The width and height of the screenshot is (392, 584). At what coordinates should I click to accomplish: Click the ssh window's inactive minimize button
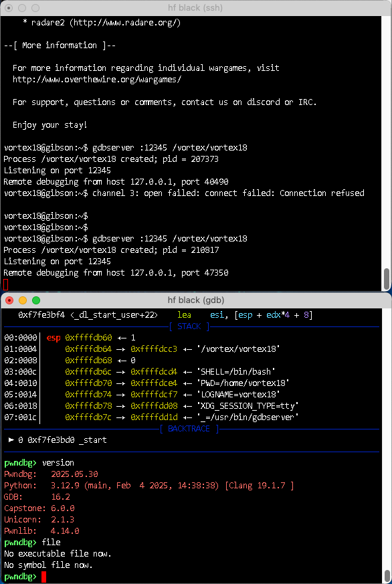(x=22, y=8)
